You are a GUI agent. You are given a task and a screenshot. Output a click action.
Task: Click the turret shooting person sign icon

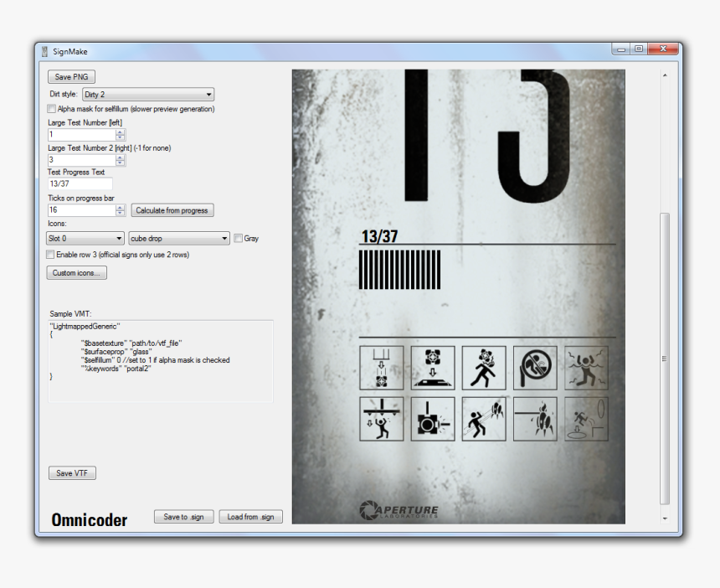coord(484,419)
